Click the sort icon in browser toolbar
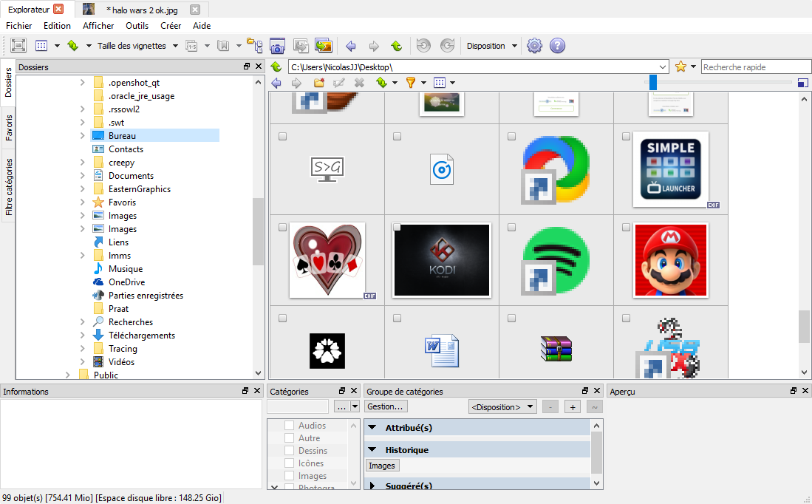Image resolution: width=812 pixels, height=504 pixels. [x=382, y=82]
